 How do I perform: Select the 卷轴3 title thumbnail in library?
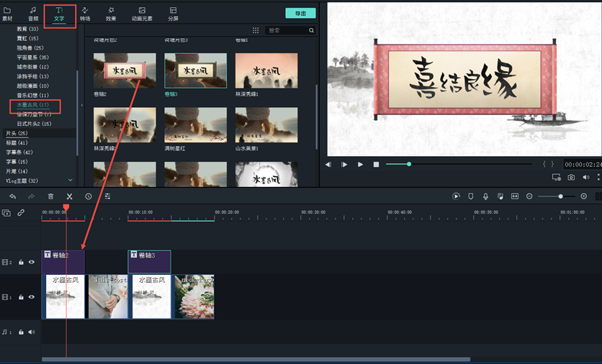195,70
